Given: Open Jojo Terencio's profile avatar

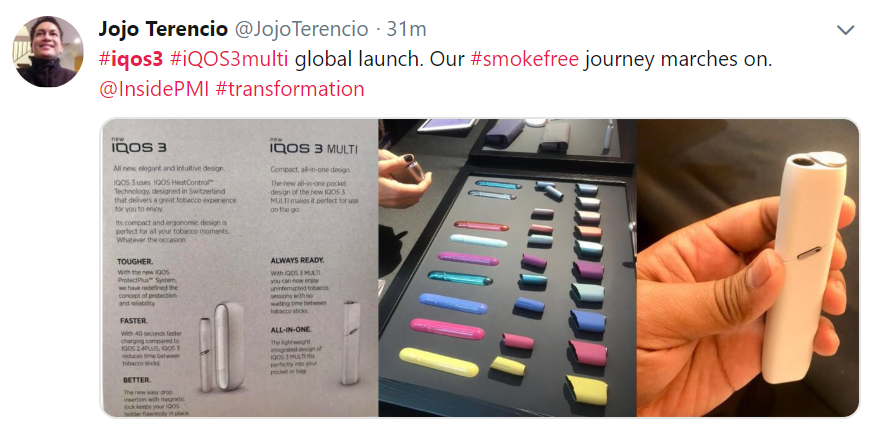Looking at the screenshot, I should coord(48,51).
